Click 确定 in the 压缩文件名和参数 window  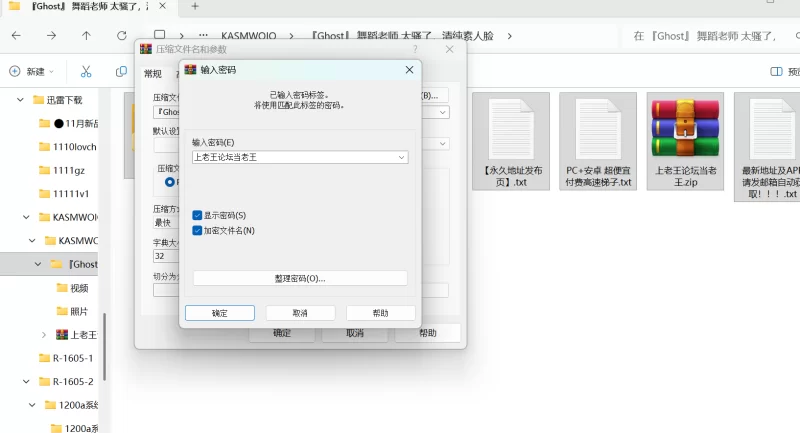[x=282, y=334]
